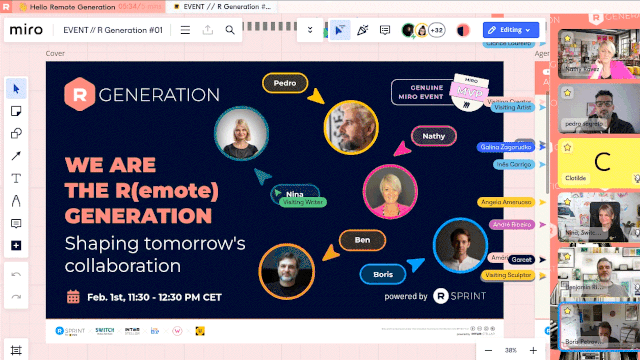Select the connection line arrow tool

[16, 156]
